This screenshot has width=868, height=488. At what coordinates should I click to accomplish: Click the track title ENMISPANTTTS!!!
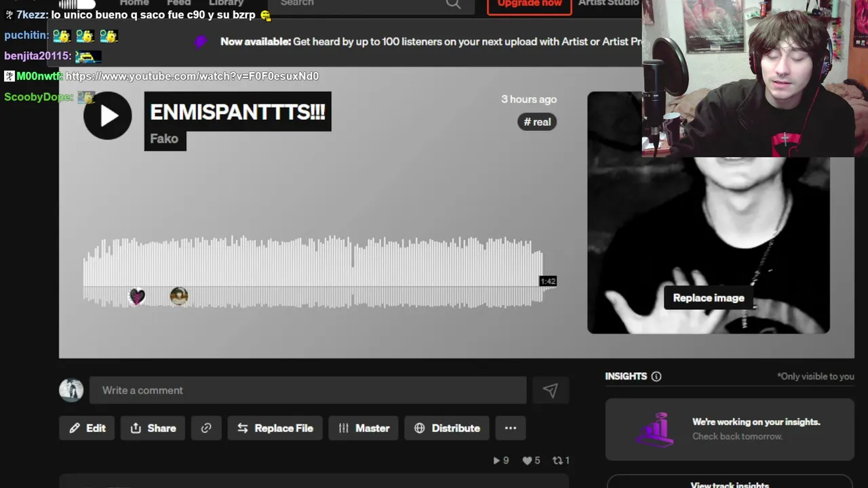coord(237,112)
